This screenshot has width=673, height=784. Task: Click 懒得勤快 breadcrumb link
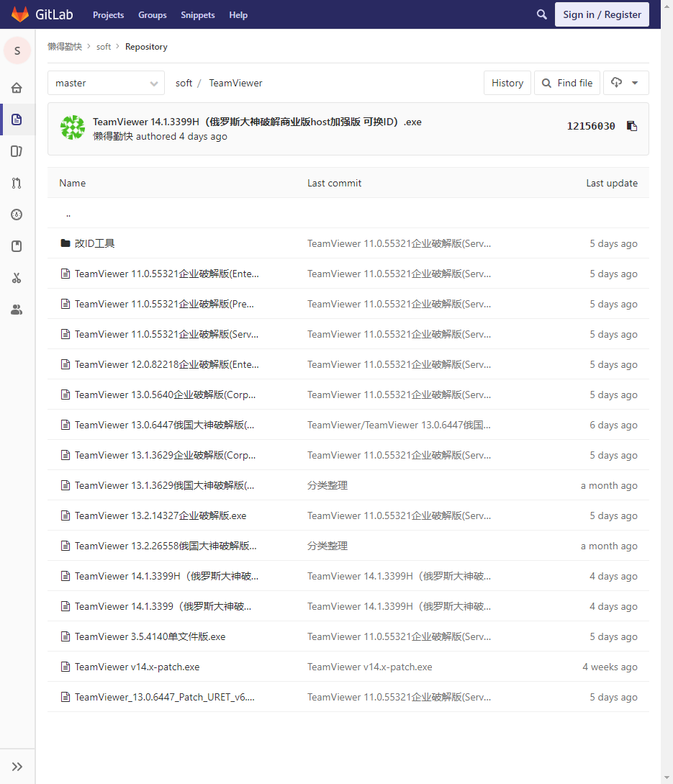pyautogui.click(x=65, y=47)
